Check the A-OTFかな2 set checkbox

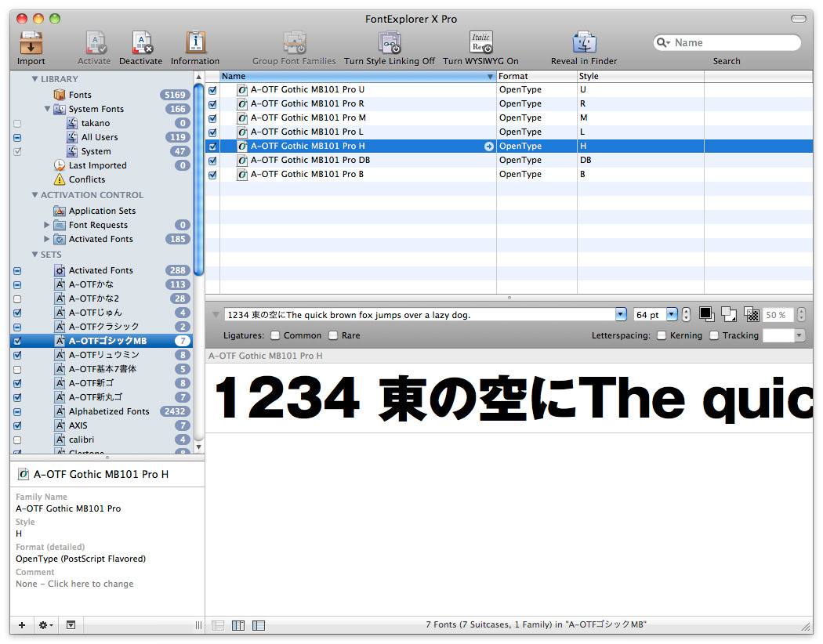17,299
